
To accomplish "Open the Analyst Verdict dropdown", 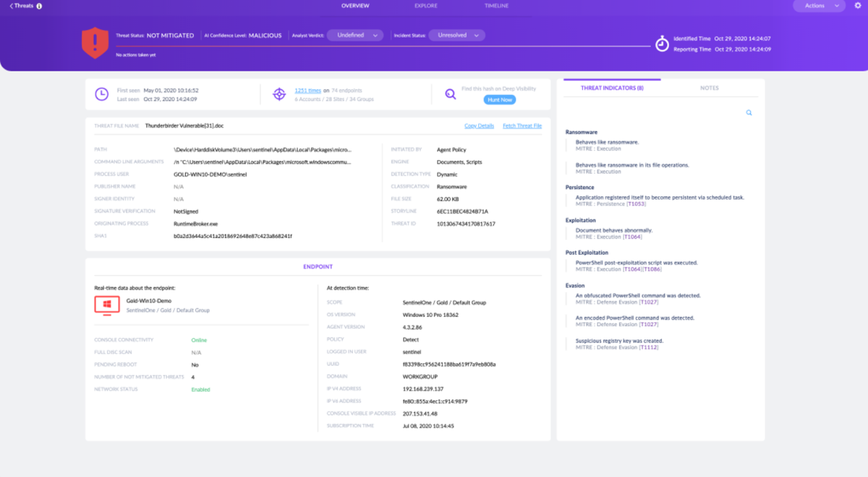I will coord(354,34).
